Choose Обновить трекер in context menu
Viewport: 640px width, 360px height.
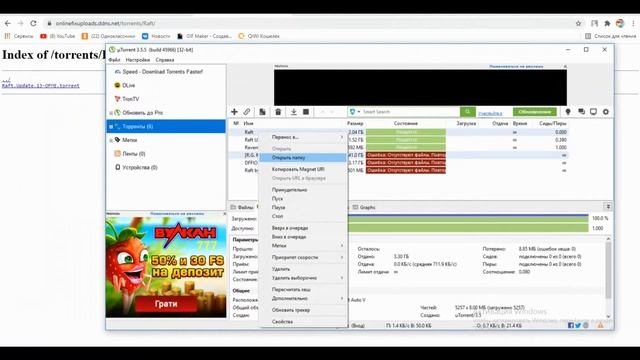click(x=304, y=310)
